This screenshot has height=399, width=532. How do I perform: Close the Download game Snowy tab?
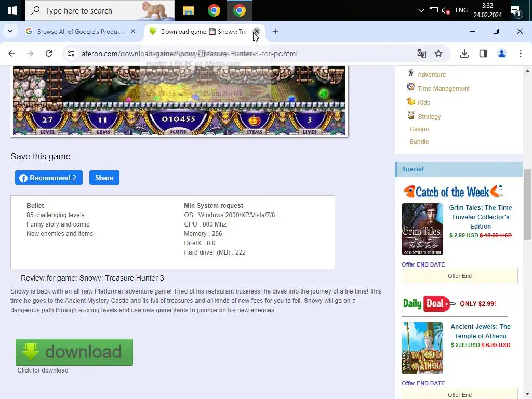click(257, 31)
